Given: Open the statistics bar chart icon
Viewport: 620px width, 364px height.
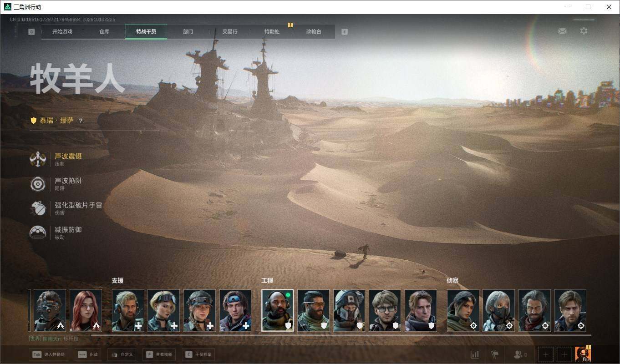Looking at the screenshot, I should click(474, 354).
